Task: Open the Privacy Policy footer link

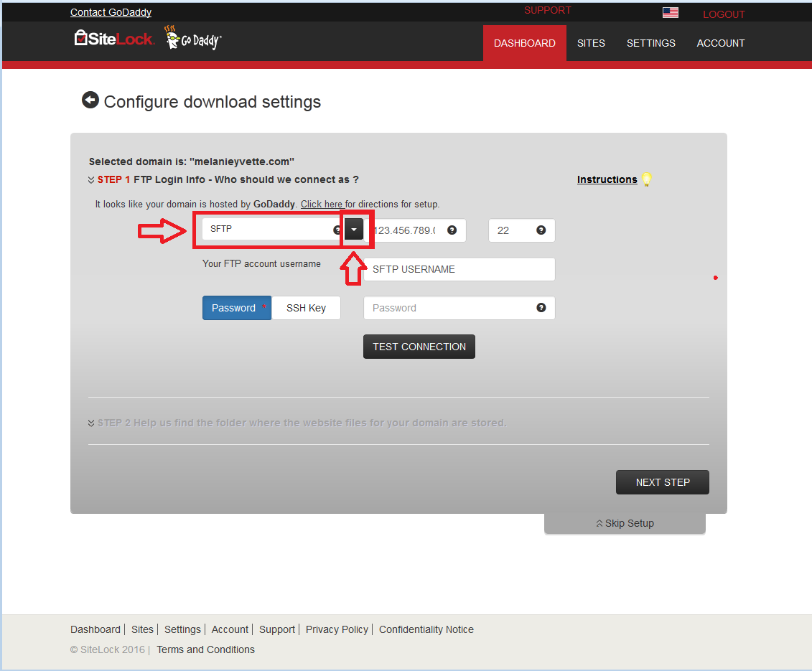Action: tap(337, 629)
